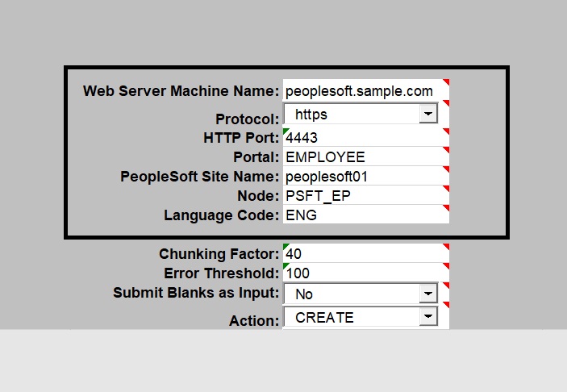This screenshot has width=567, height=392.
Task: Select the Action combo box showing CREATE
Action: pos(361,317)
